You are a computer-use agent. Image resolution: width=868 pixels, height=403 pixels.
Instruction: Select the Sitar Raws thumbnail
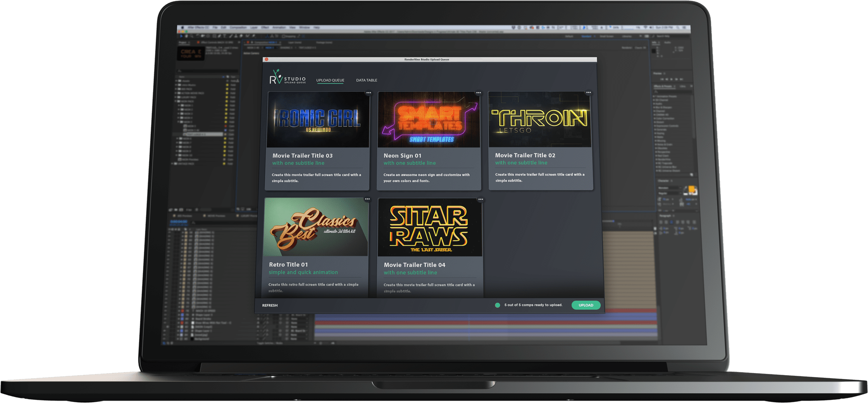(x=430, y=227)
